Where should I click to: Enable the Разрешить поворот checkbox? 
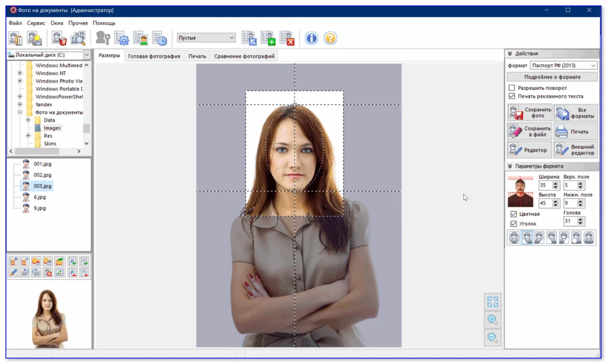(512, 88)
